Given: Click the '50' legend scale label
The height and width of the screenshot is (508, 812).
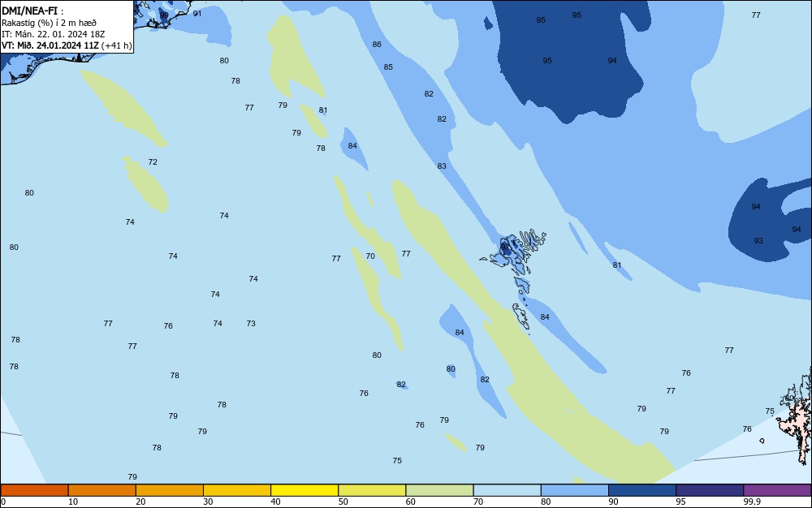Looking at the screenshot, I should point(343,502).
